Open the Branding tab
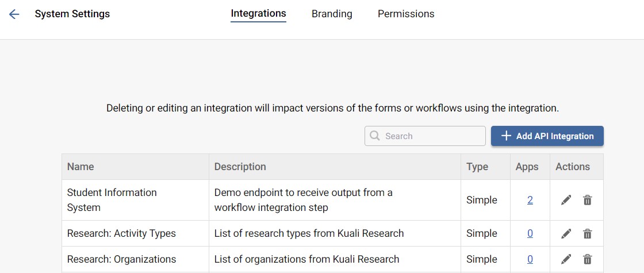The image size is (644, 273). [332, 14]
